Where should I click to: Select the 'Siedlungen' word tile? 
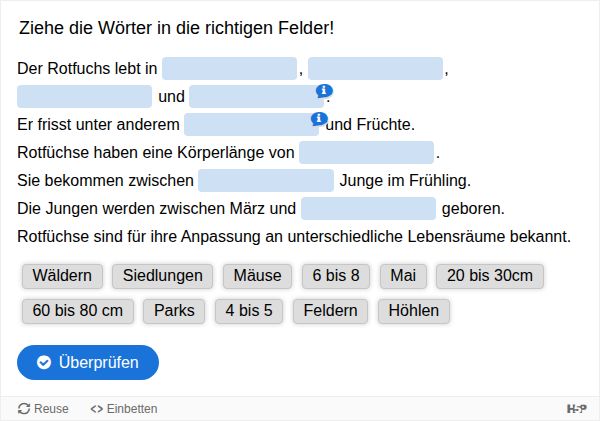(162, 276)
